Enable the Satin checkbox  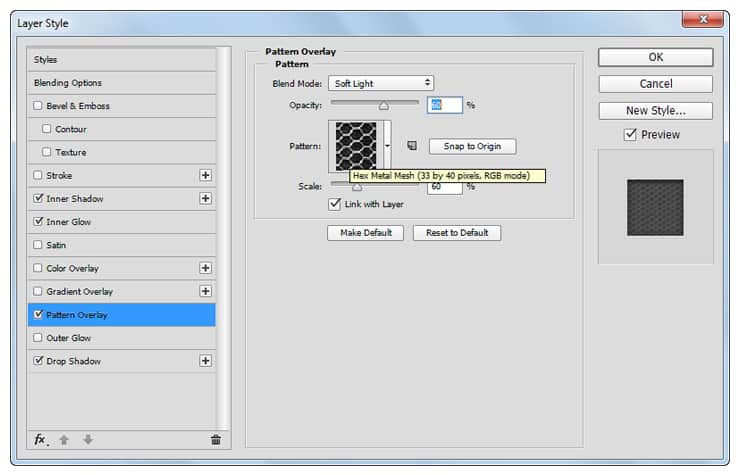click(x=38, y=245)
